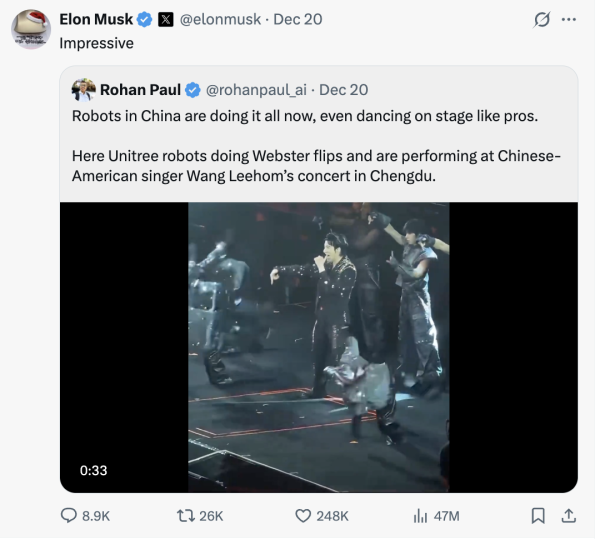
Task: Open the three-dot more options menu
Action: click(570, 19)
